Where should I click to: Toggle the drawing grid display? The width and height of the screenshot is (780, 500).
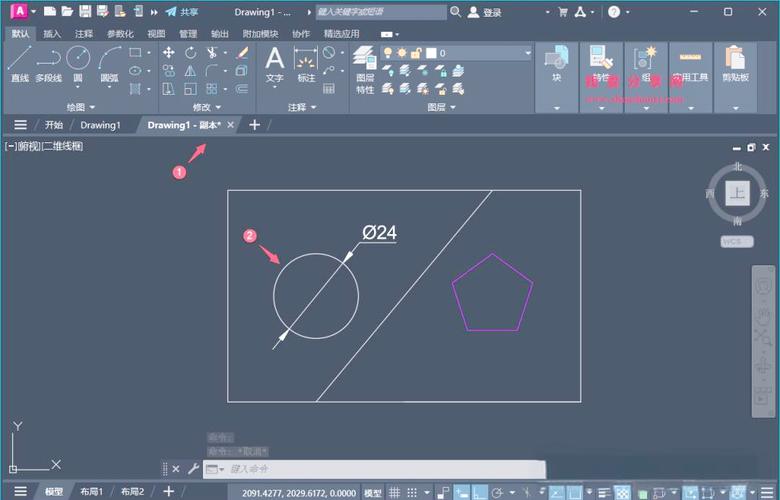coord(394,493)
